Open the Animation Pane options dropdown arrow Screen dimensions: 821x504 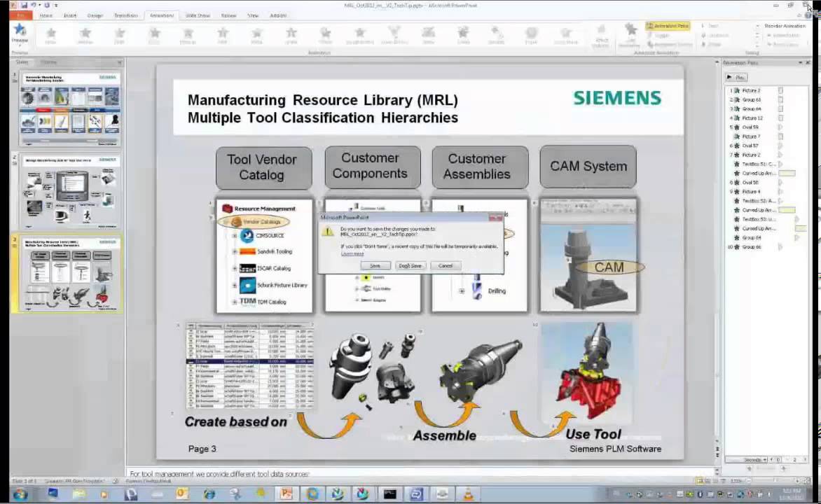click(x=800, y=63)
